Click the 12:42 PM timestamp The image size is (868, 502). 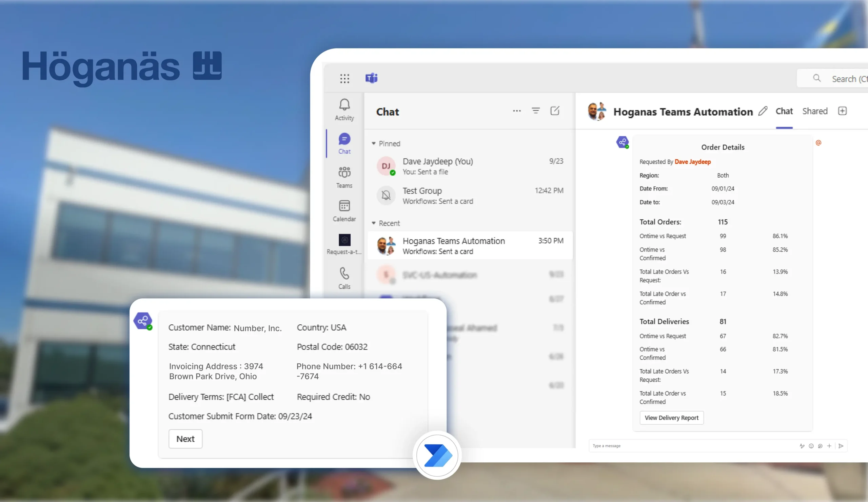coord(549,190)
